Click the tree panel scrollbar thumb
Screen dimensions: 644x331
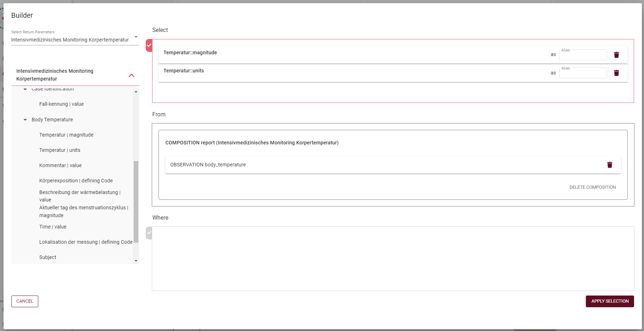tap(136, 202)
